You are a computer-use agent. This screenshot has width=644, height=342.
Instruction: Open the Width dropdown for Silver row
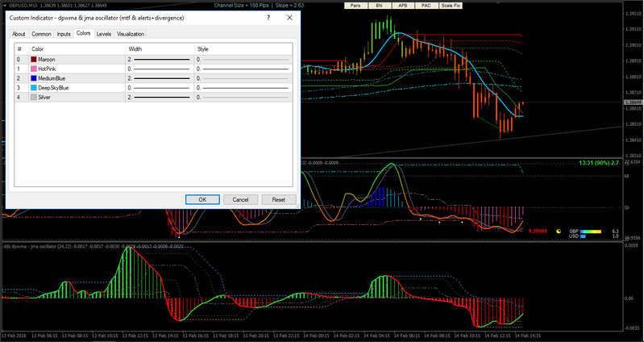point(160,97)
